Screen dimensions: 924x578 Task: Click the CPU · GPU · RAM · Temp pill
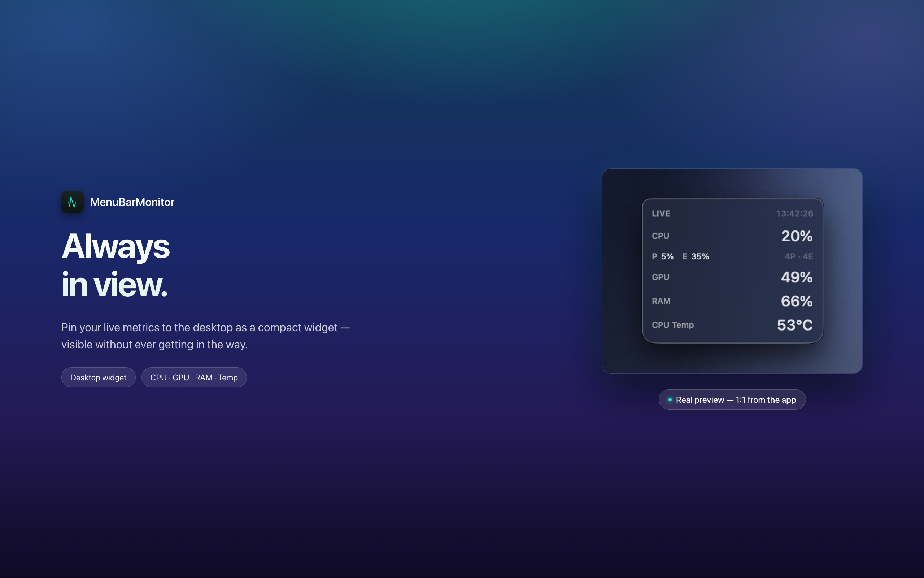point(194,377)
